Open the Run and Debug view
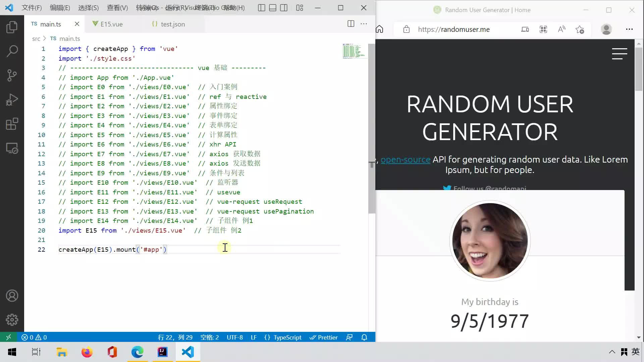The image size is (644, 362). (12, 100)
